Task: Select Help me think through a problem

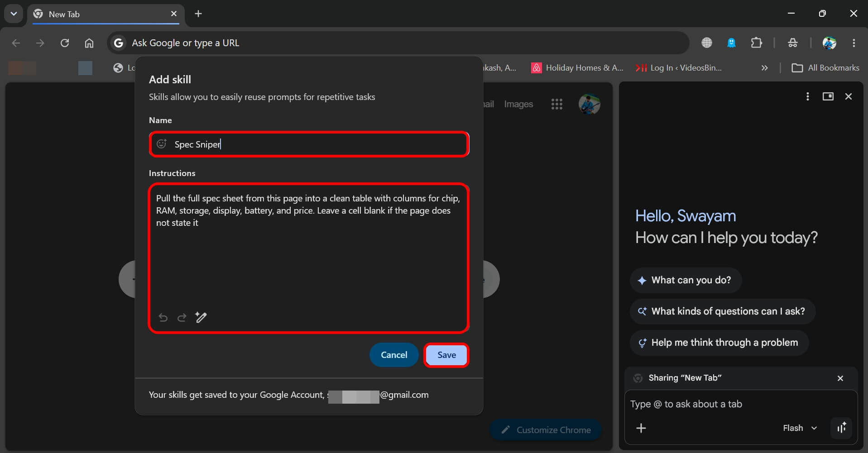Action: tap(719, 343)
